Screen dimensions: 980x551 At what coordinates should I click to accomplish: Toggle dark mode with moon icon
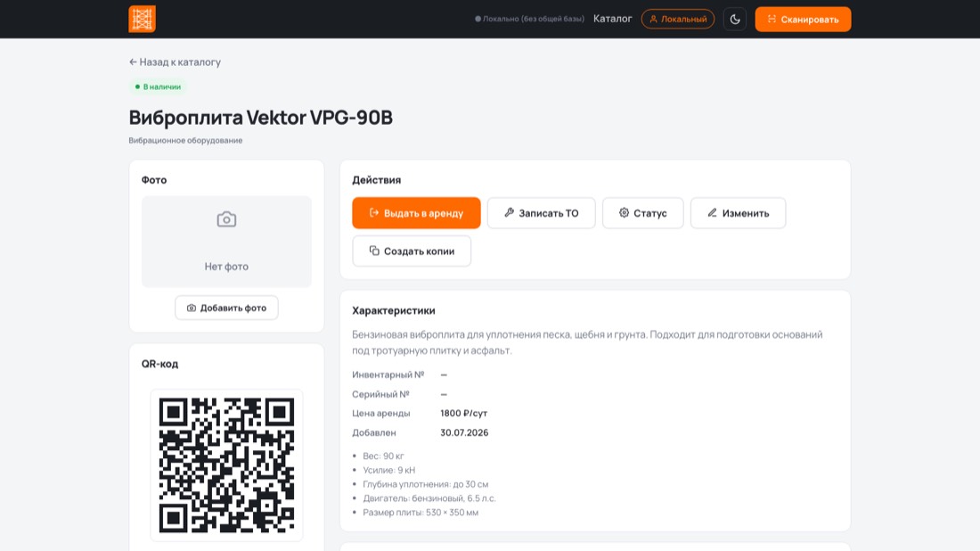click(735, 20)
